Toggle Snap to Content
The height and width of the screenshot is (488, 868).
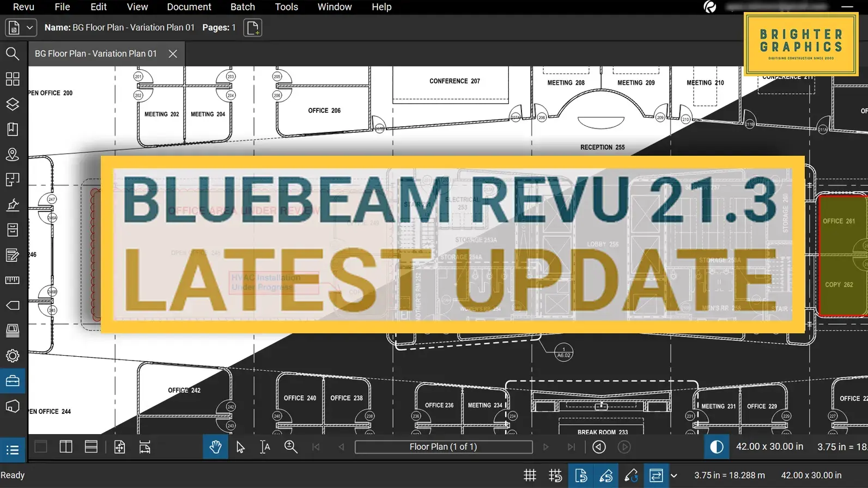point(581,475)
